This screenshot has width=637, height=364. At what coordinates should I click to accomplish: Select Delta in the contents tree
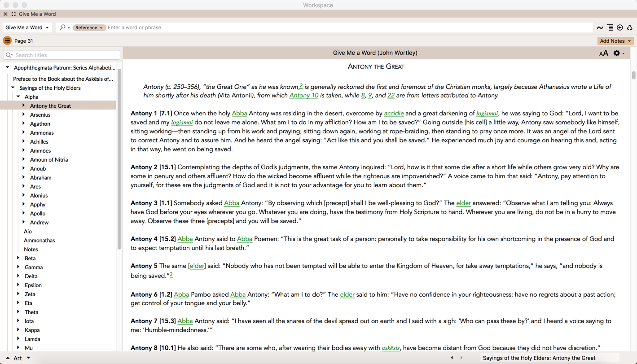pos(31,276)
